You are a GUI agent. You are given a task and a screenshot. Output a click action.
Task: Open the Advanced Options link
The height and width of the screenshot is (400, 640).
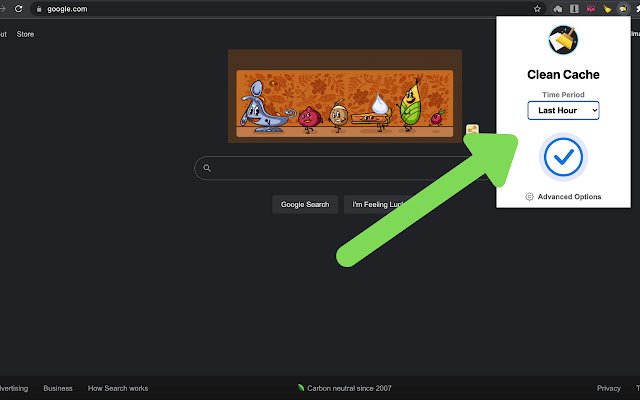[x=569, y=196]
